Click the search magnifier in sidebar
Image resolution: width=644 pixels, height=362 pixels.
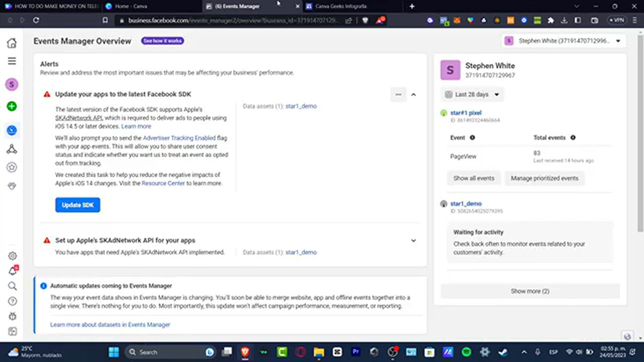click(x=12, y=286)
